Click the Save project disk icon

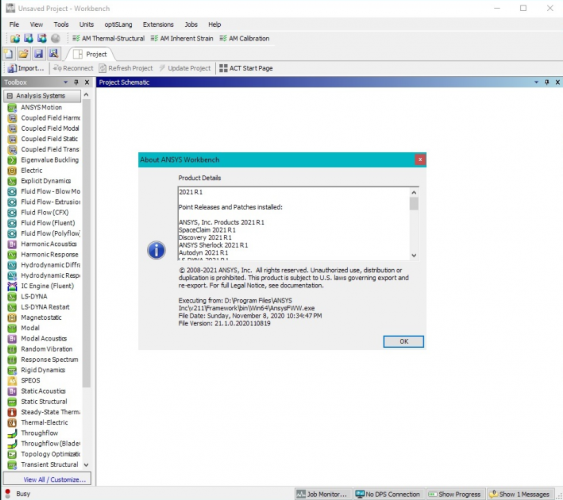pyautogui.click(x=38, y=54)
